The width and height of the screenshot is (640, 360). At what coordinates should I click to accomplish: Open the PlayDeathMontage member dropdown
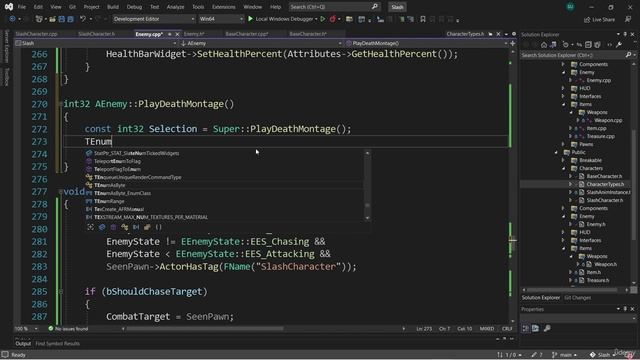pos(427,43)
